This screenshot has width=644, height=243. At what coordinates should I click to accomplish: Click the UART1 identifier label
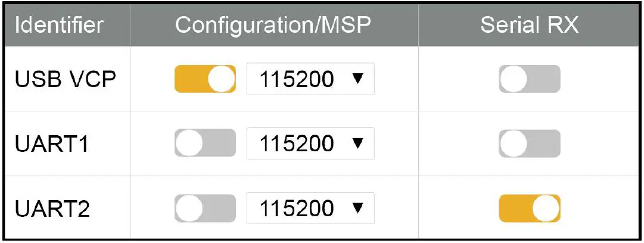tap(52, 144)
